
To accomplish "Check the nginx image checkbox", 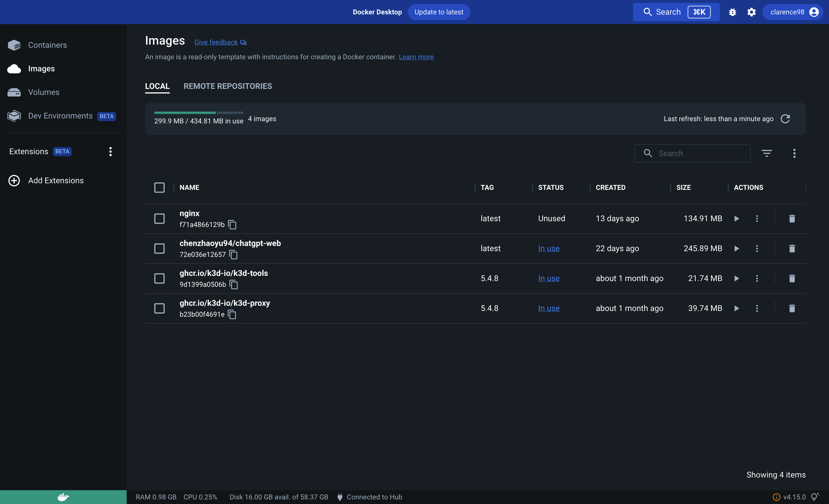I will (x=159, y=219).
